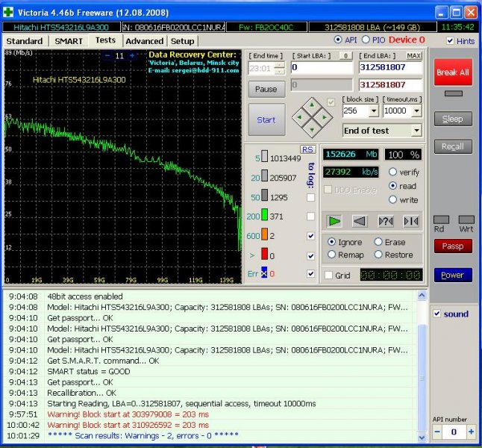Select the verify radio button
Image resolution: width=482 pixels, height=448 pixels.
tap(393, 172)
